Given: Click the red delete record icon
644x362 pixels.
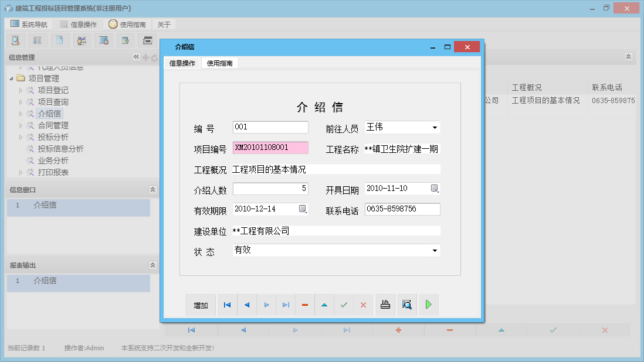Looking at the screenshot, I should [x=305, y=305].
